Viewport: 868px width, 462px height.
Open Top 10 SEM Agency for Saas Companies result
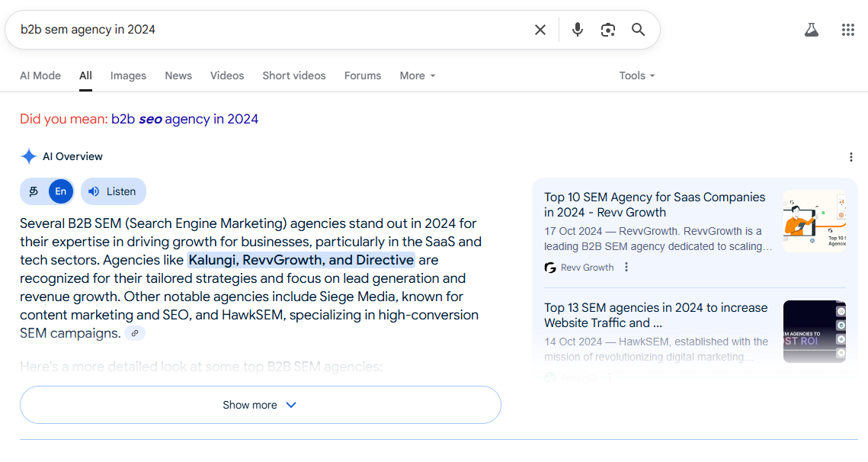pyautogui.click(x=655, y=205)
